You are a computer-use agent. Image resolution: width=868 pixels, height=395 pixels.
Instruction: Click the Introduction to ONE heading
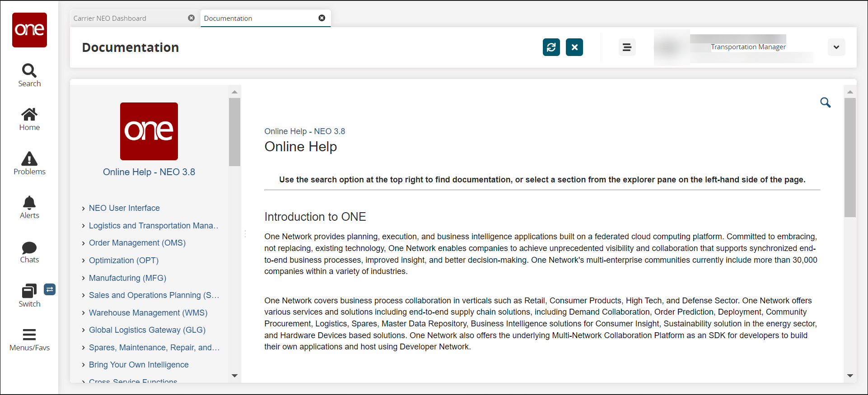click(315, 217)
